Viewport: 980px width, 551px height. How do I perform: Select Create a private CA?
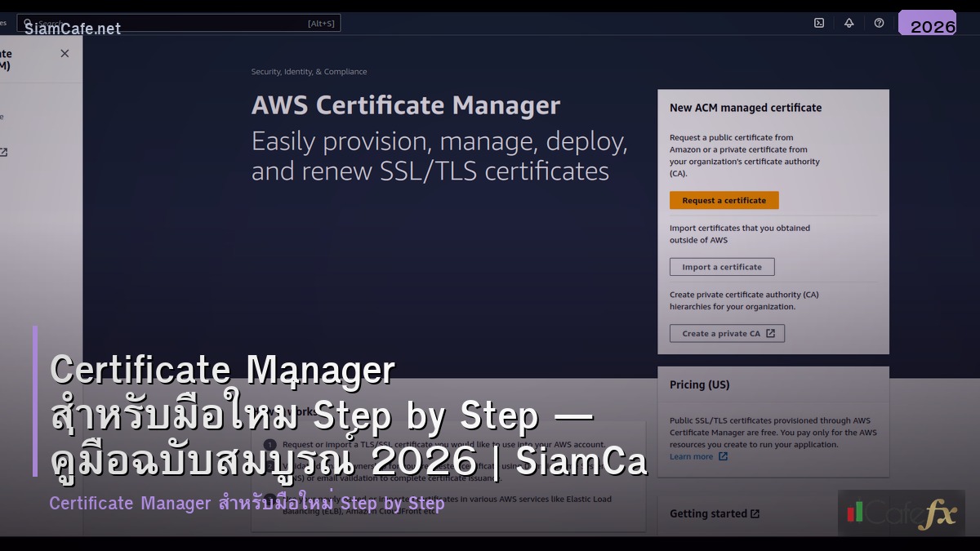(727, 333)
